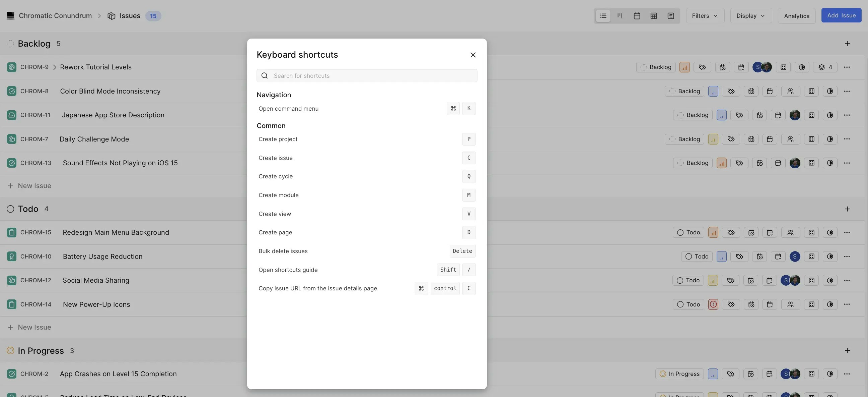
Task: Select the list layout view
Action: 603,16
